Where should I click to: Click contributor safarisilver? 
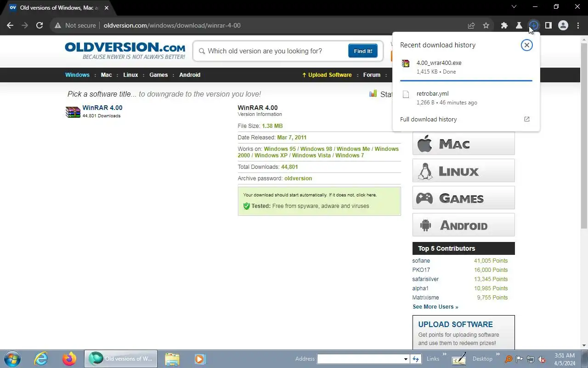(425, 279)
